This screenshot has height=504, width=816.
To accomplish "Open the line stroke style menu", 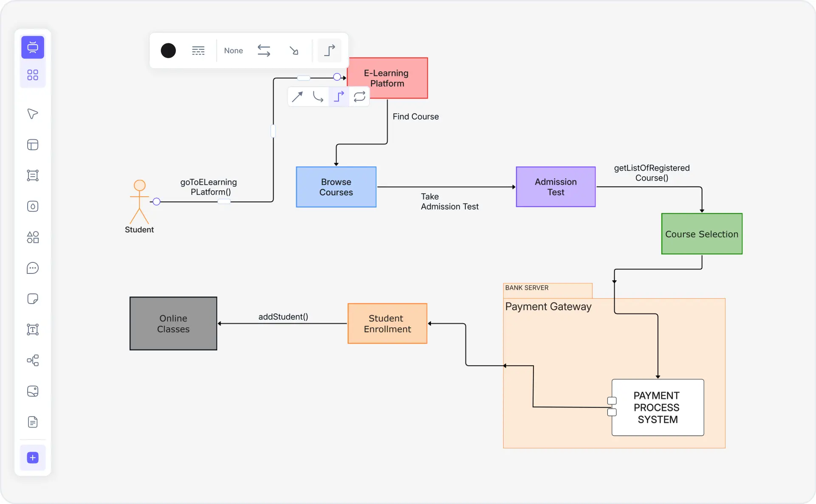I will coord(198,51).
